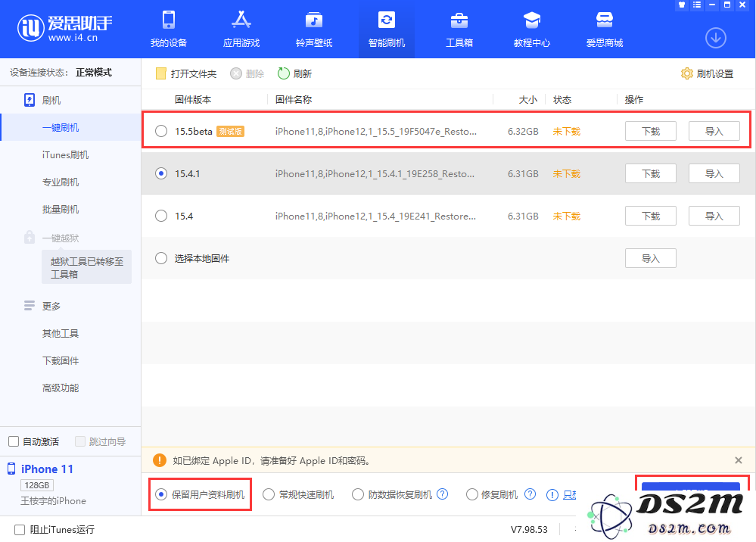Image resolution: width=756 pixels, height=542 pixels.
Task: Click the 测试版 badge on 15.5beta
Action: pyautogui.click(x=231, y=131)
